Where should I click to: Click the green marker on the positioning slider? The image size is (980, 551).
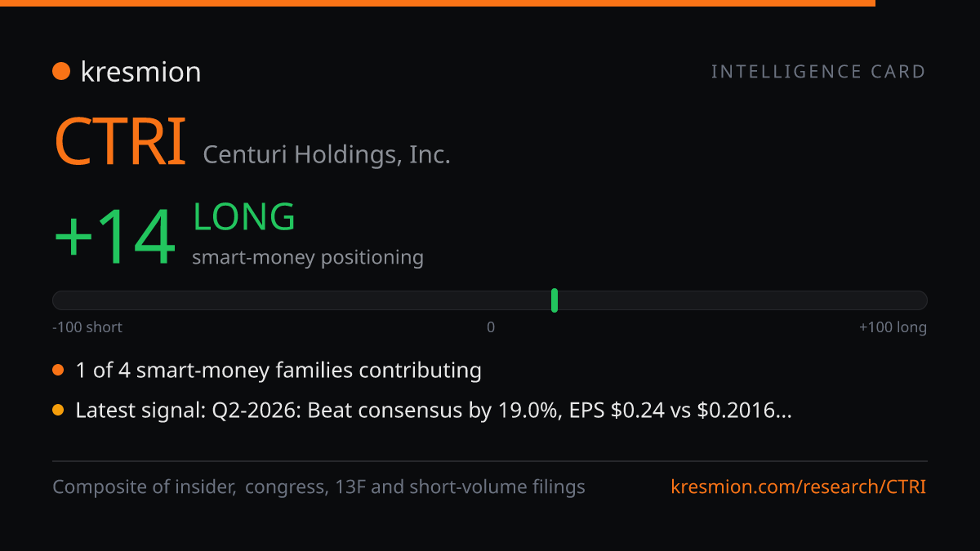(x=555, y=300)
